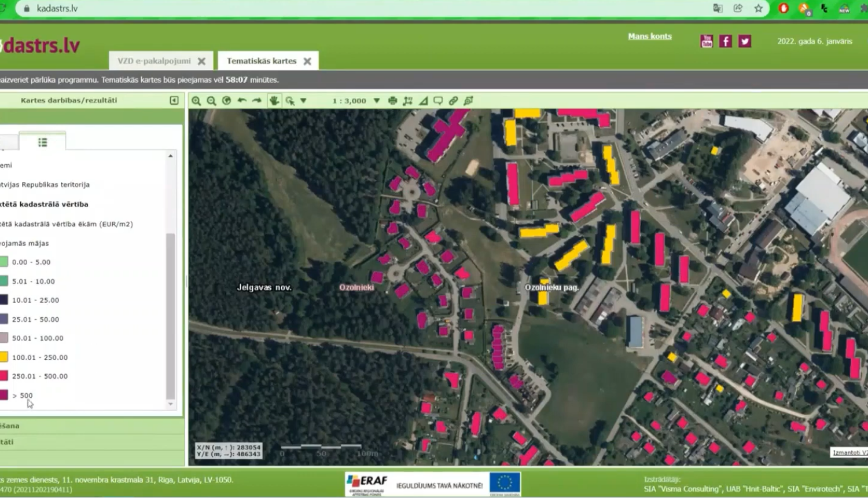Viewport: 868px width, 498px height.
Task: Click the map link chain icon
Action: pos(453,101)
